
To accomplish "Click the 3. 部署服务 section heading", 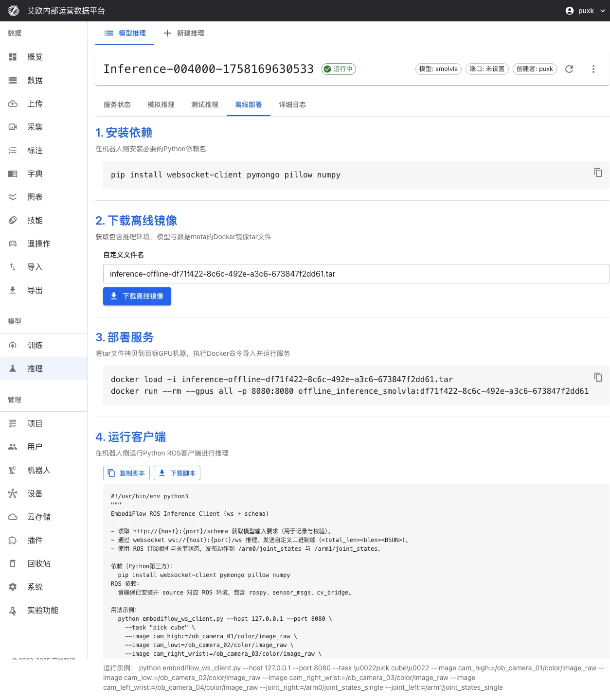I will [x=125, y=337].
